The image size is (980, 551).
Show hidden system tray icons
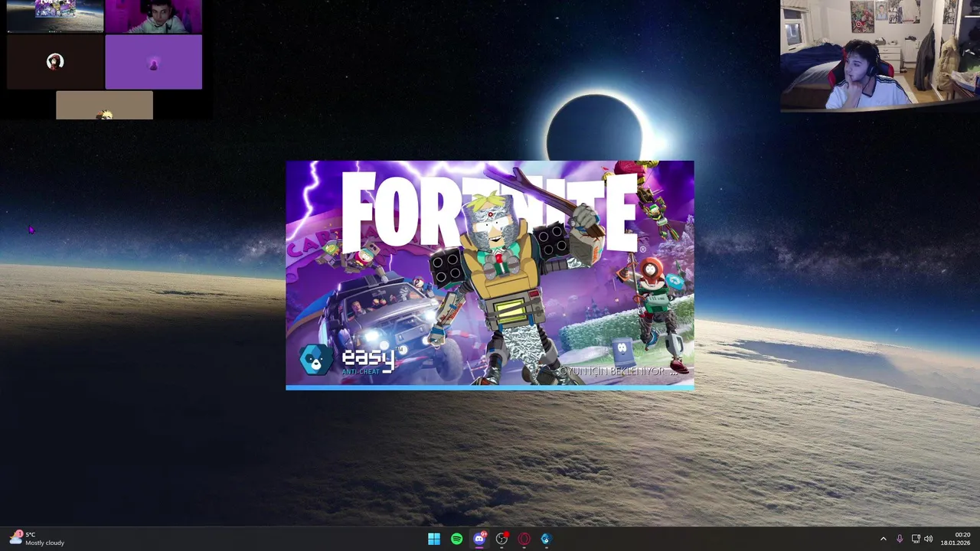pos(883,539)
